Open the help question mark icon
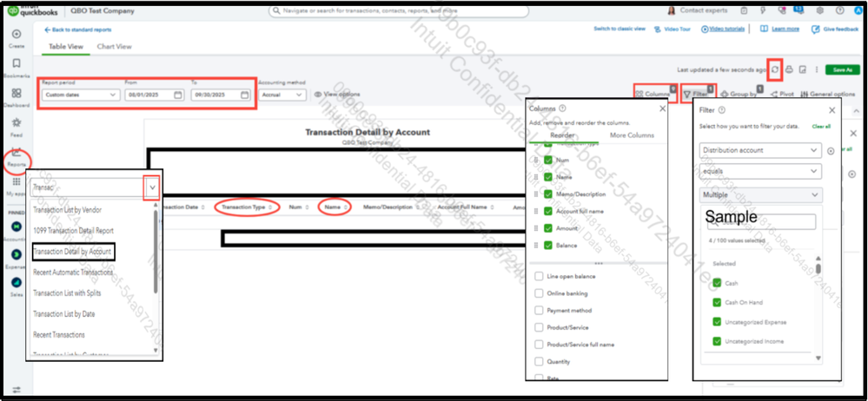 point(840,10)
